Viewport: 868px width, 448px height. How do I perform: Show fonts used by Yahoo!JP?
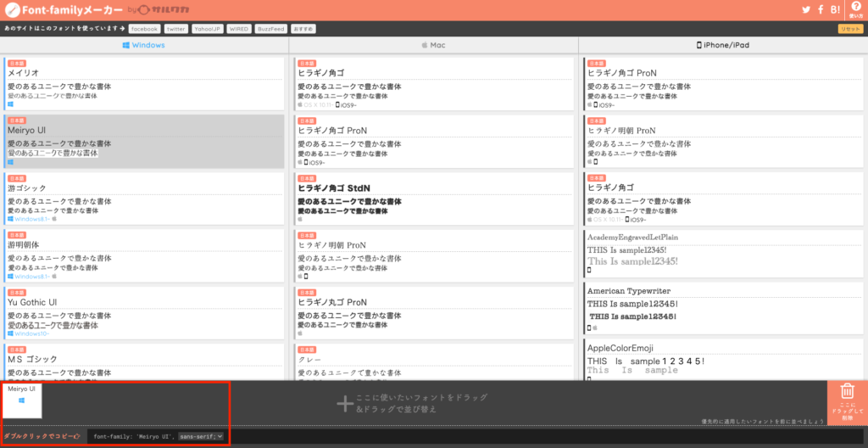point(209,29)
